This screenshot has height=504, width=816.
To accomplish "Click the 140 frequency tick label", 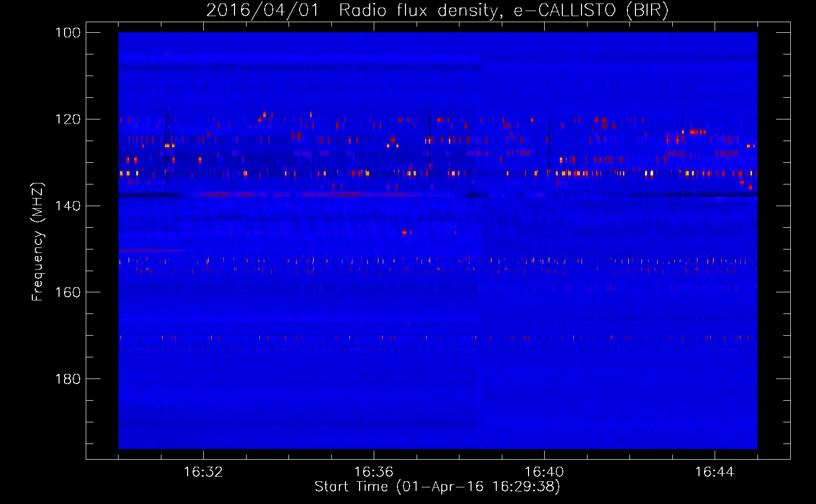I will [x=68, y=206].
